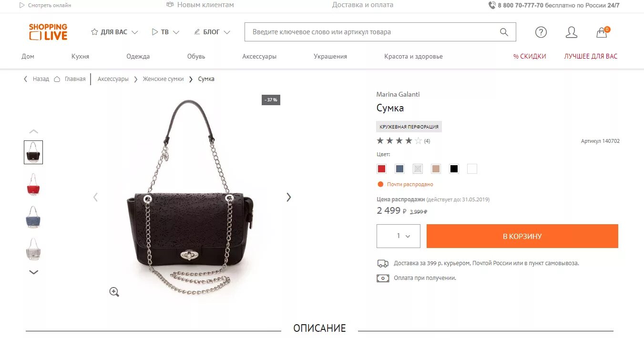This screenshot has height=338, width=644.
Task: Open the Аксессуары category menu
Action: click(x=259, y=56)
